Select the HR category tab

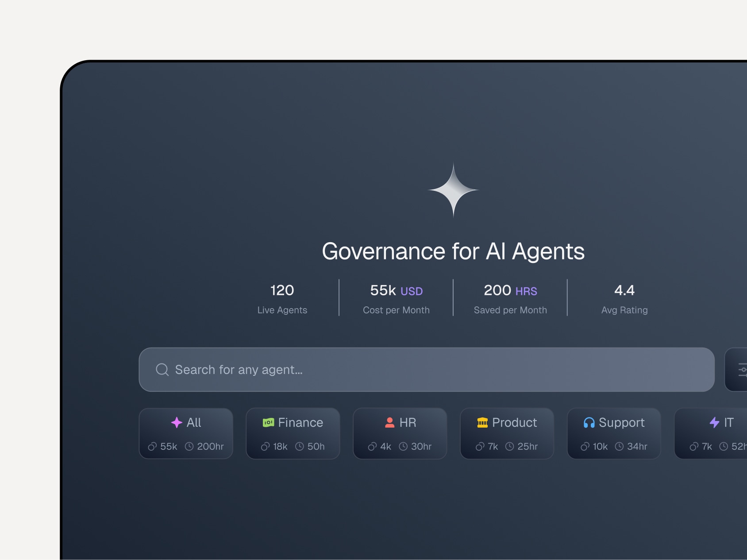400,433
